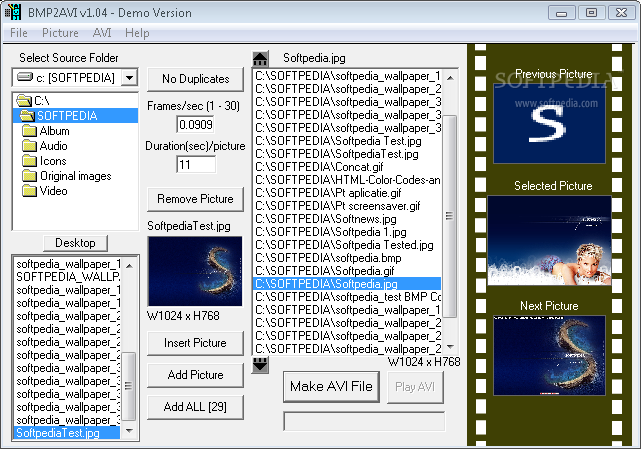The image size is (641, 449).
Task: Click the move-down arrow icon below the file list
Action: (260, 365)
